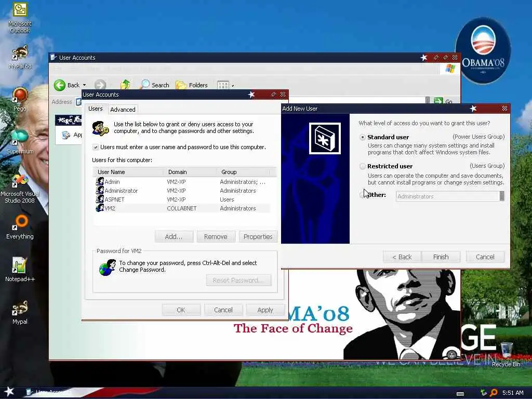
Task: Click the Properties button
Action: pyautogui.click(x=258, y=236)
